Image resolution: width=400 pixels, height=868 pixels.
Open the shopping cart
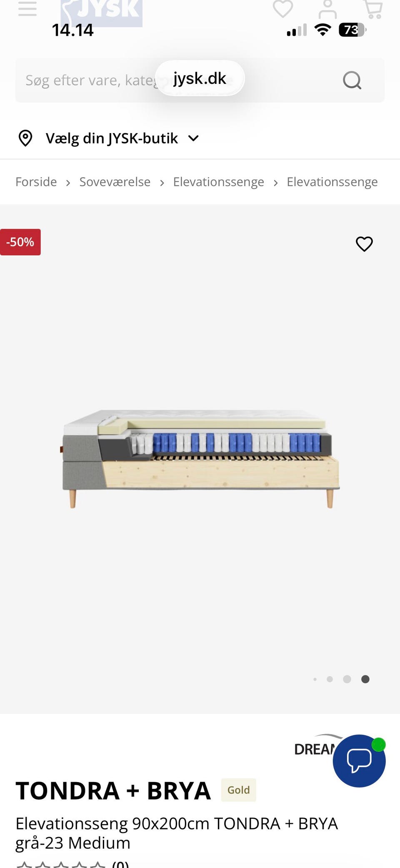pos(373,9)
